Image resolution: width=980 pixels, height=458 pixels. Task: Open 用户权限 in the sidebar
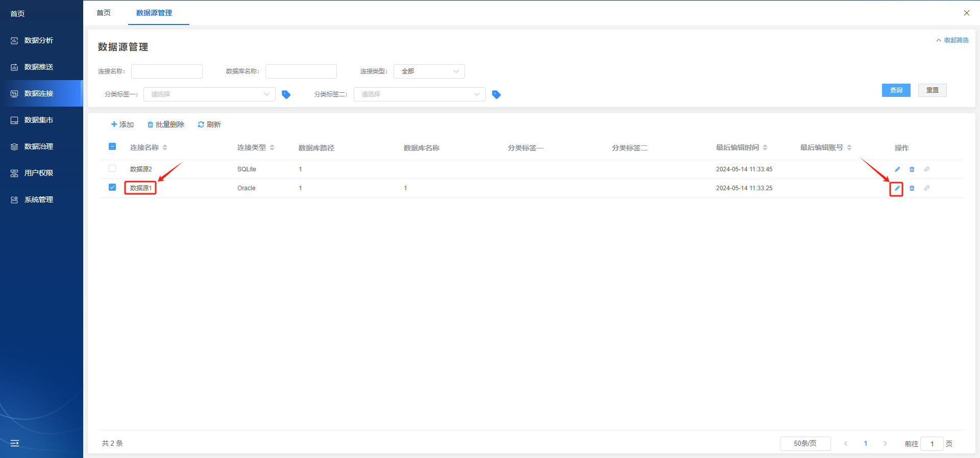[x=39, y=173]
